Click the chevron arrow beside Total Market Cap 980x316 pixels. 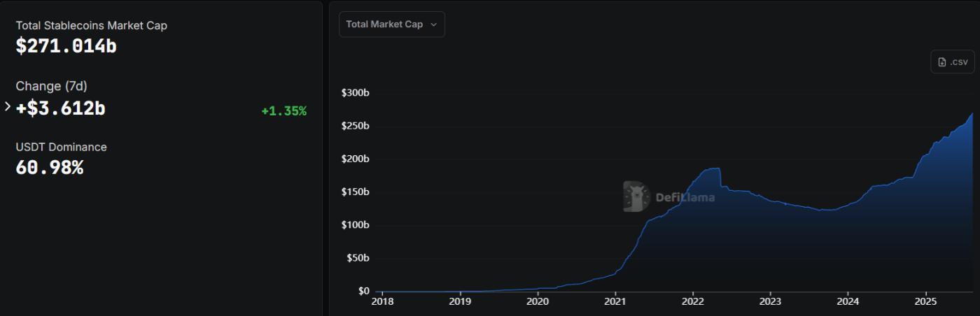point(433,24)
